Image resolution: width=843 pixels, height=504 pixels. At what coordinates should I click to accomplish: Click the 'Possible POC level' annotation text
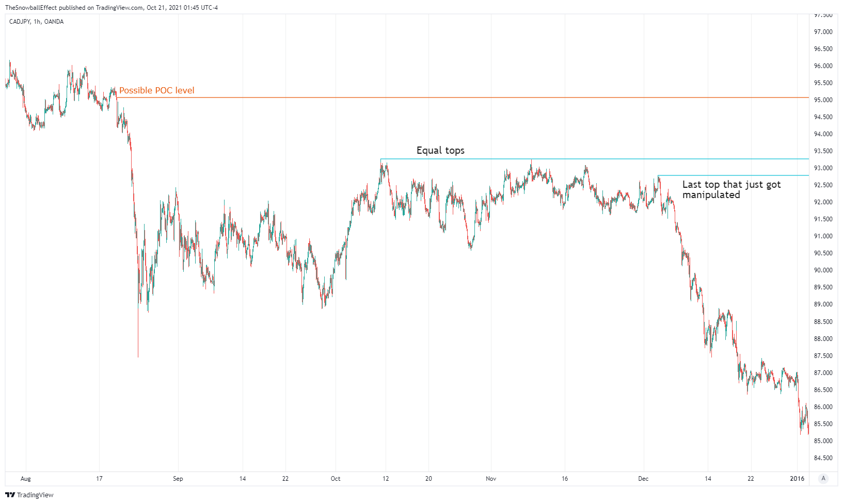click(157, 90)
